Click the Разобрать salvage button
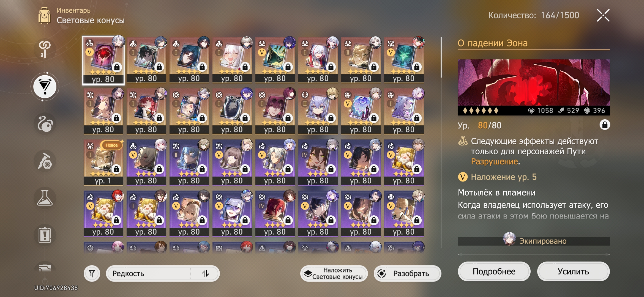The height and width of the screenshot is (297, 644). click(407, 273)
